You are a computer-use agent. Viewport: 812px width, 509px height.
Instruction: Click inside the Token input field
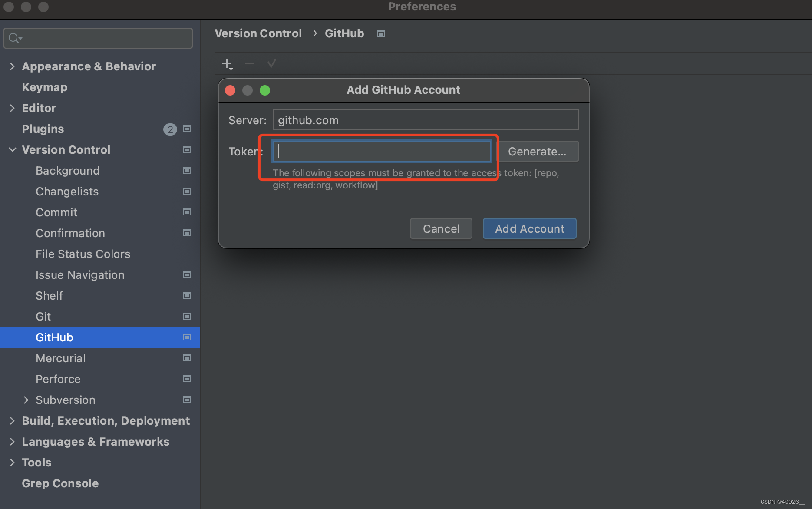(x=382, y=151)
